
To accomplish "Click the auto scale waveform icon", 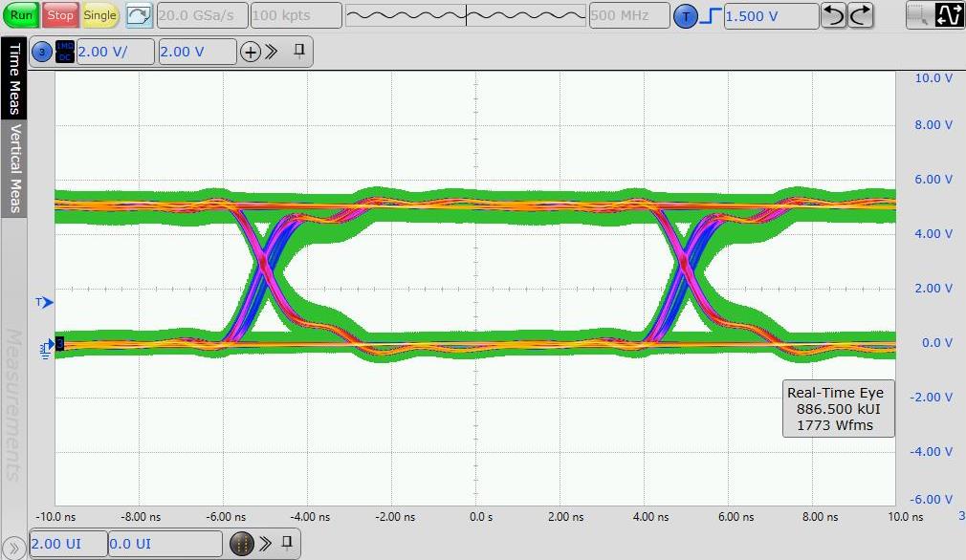I will pos(139,15).
